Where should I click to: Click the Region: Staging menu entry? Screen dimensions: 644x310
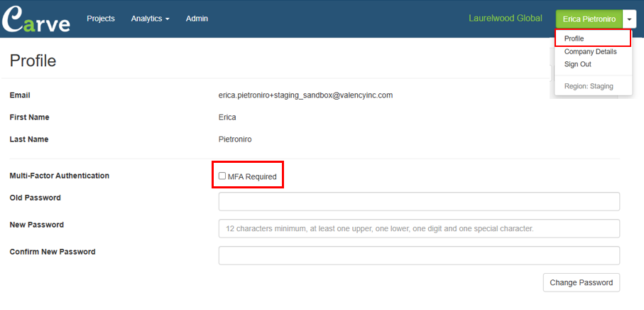(589, 86)
